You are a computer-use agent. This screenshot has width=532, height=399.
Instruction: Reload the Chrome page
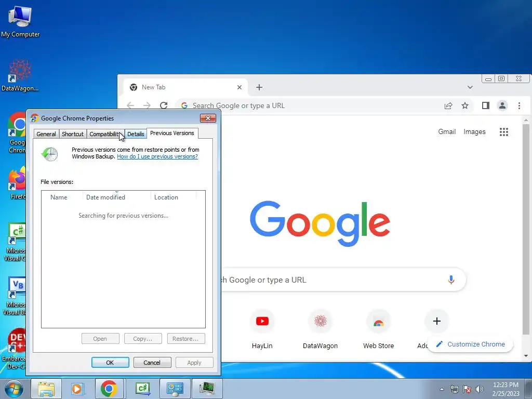164,105
